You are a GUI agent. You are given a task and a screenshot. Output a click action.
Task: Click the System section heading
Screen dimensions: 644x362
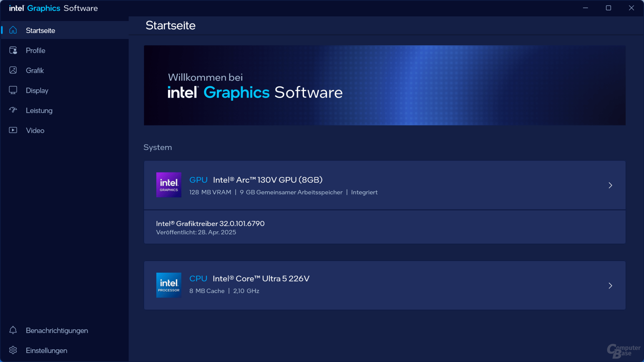tap(158, 147)
